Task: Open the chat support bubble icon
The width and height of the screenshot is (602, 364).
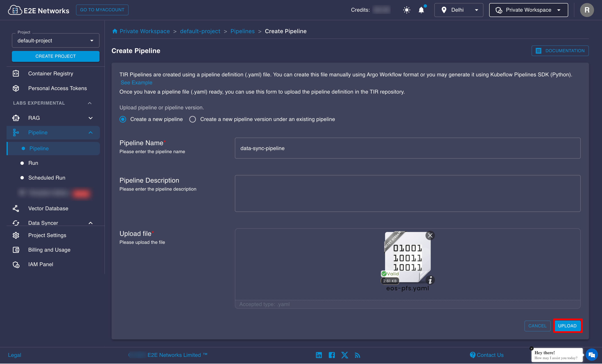Action: (592, 354)
